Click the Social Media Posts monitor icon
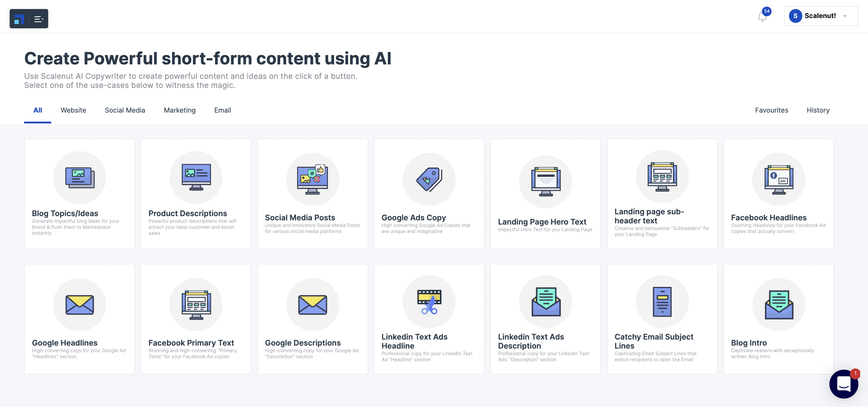Screen dimensions: 868x407 point(312,179)
